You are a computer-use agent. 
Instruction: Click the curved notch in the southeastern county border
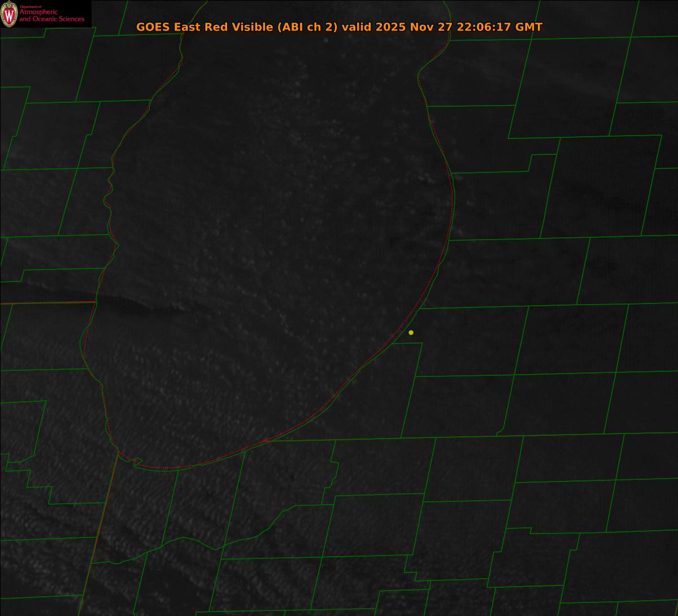pos(500,433)
